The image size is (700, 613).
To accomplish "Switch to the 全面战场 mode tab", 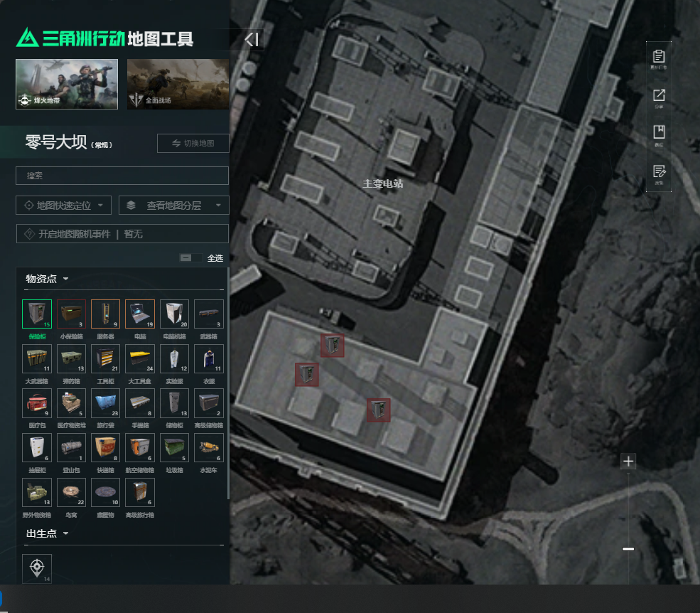I will tap(178, 84).
